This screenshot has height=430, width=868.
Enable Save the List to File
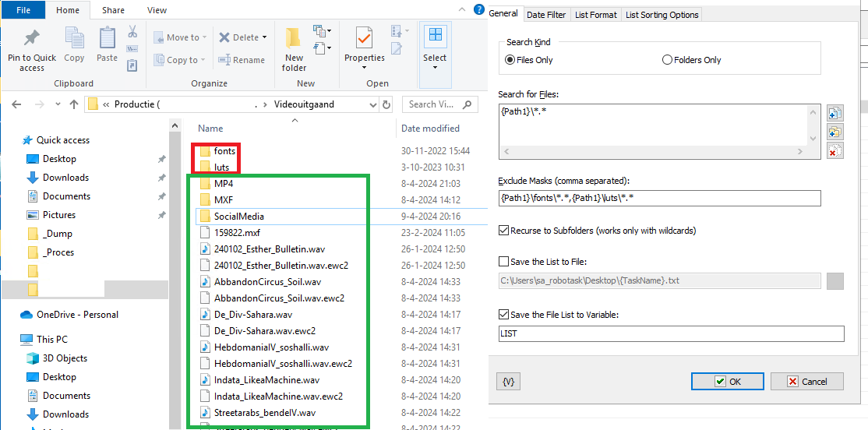pyautogui.click(x=503, y=262)
